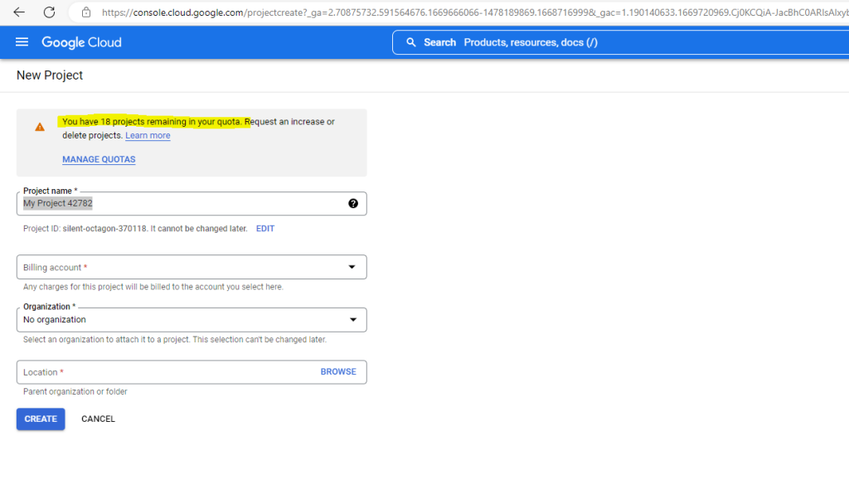
Task: Click the Learn more link
Action: pos(148,135)
